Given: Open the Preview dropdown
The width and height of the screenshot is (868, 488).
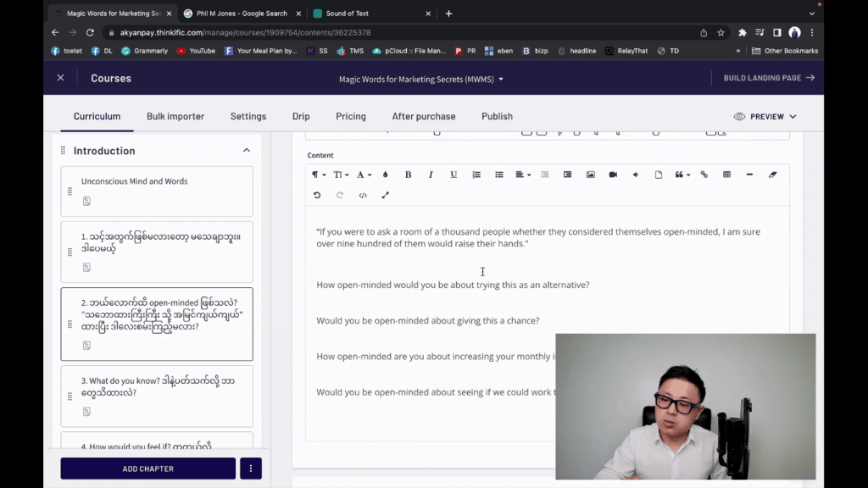Looking at the screenshot, I should [765, 117].
